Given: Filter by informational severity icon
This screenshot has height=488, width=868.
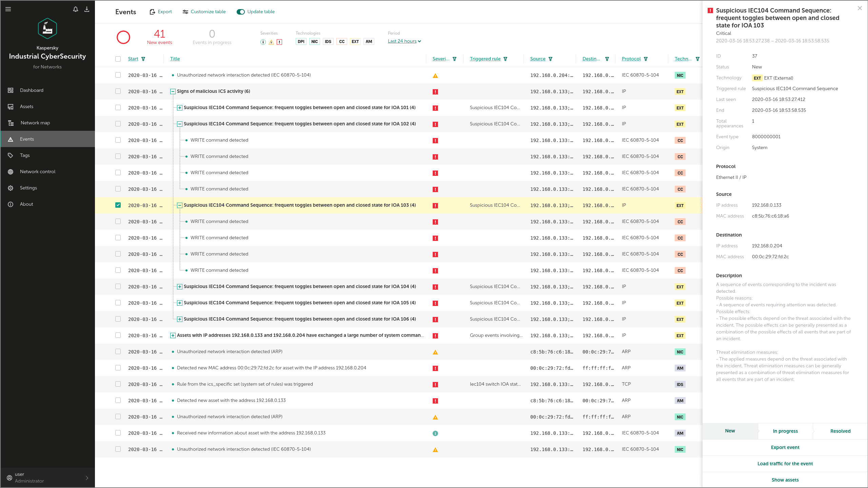Looking at the screenshot, I should [x=263, y=42].
